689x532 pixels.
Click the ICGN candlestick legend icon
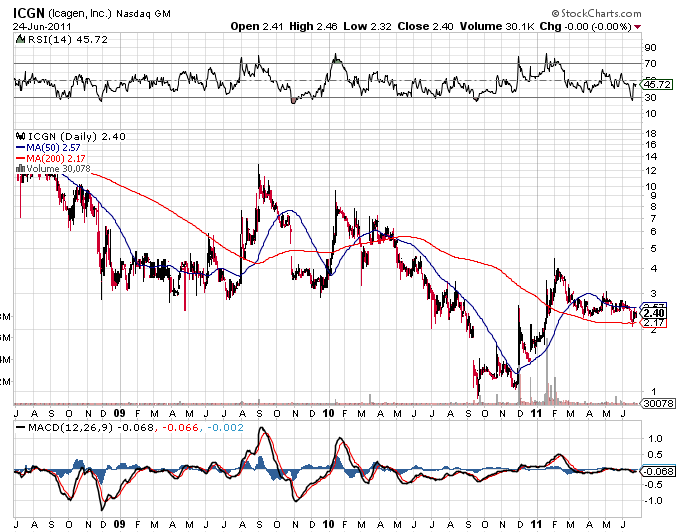pos(19,135)
